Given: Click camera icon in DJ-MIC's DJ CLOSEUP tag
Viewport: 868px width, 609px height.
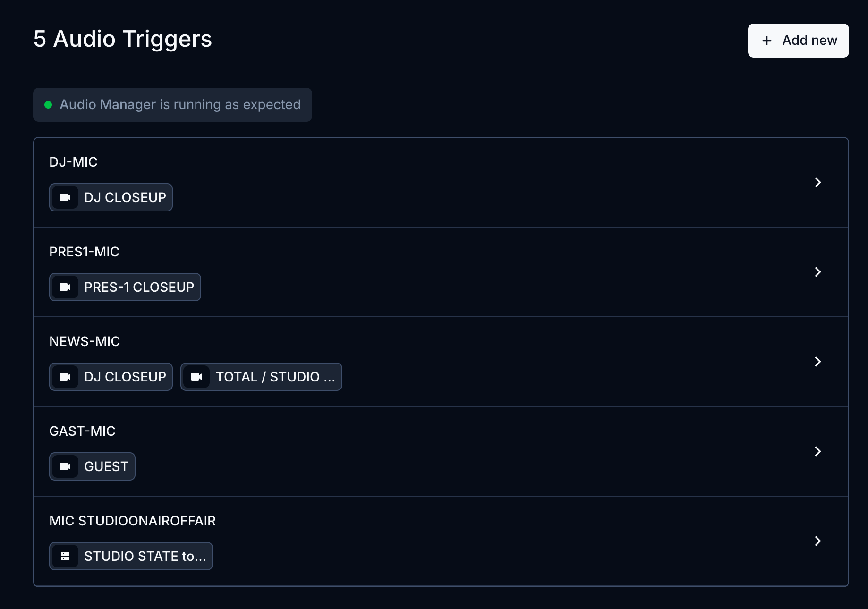Looking at the screenshot, I should (x=65, y=197).
